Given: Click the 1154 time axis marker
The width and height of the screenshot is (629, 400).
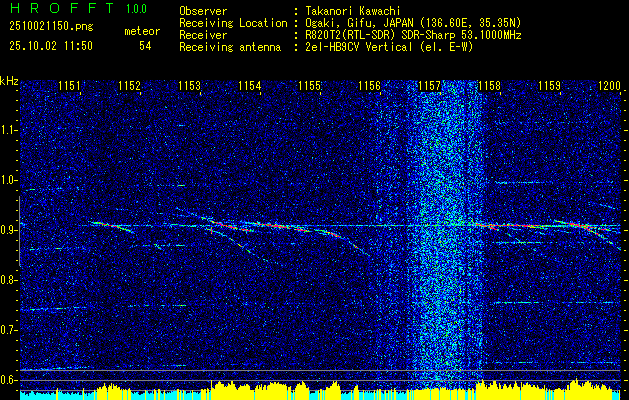Looking at the screenshot, I should 250,86.
